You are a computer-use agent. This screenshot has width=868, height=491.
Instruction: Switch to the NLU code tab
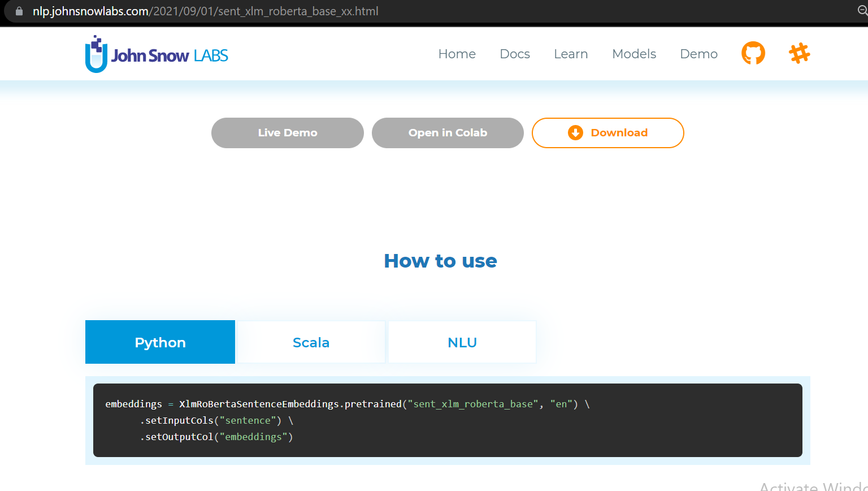coord(462,342)
